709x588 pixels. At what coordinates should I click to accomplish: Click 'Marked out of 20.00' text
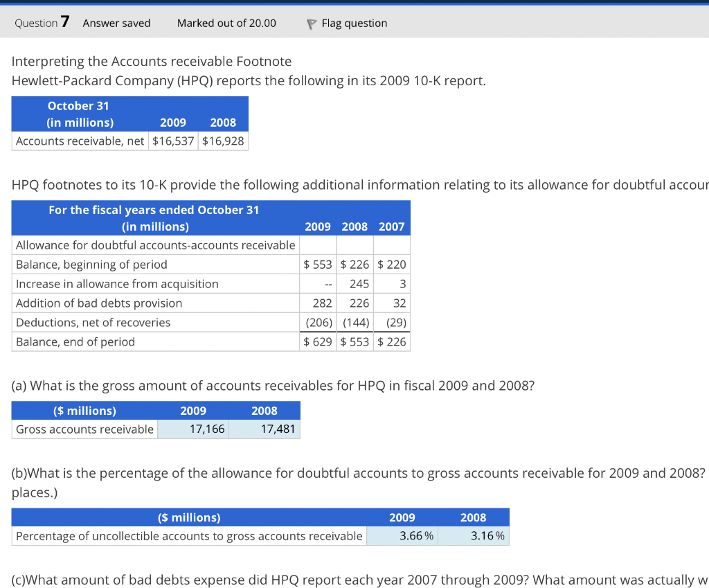226,23
